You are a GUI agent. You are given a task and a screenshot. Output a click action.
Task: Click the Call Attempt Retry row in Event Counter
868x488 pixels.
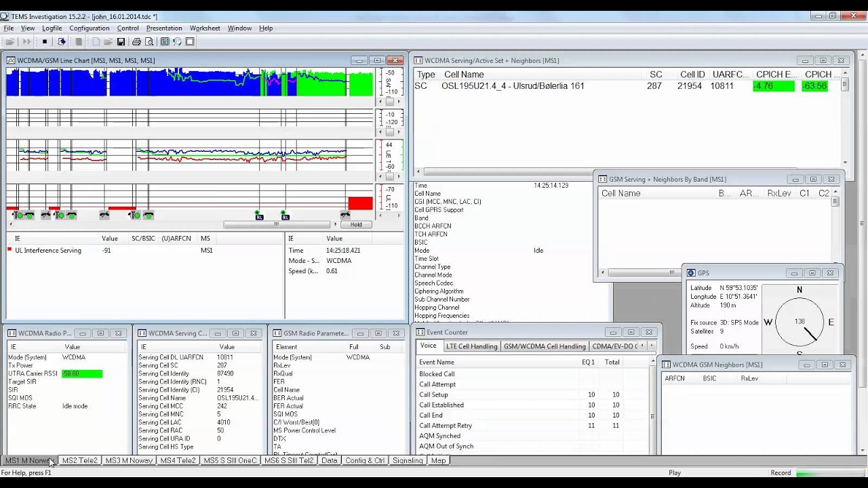pos(531,426)
